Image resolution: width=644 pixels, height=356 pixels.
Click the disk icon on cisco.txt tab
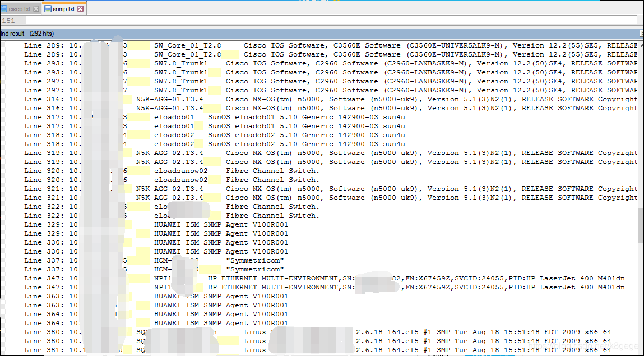coord(4,8)
